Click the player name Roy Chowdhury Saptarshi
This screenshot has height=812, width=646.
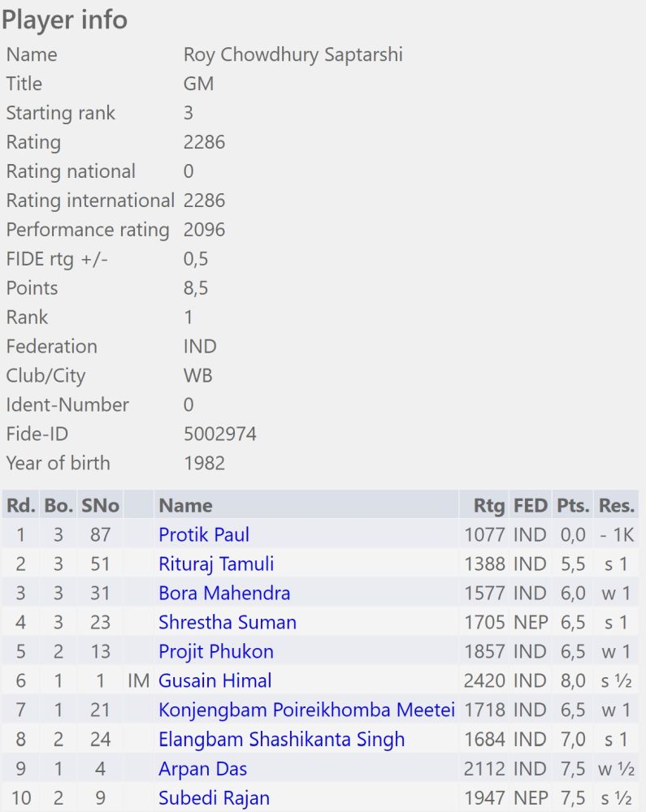pyautogui.click(x=293, y=54)
